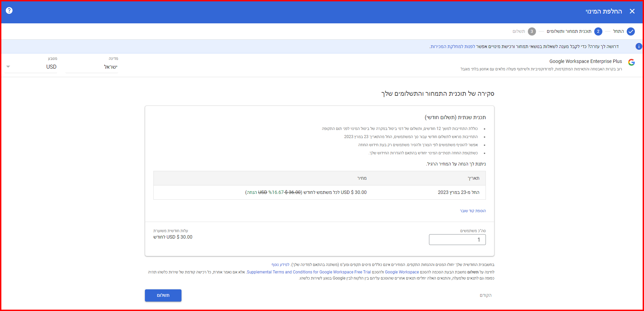Focus the סה"כ משתמשים users input field
Image resolution: width=644 pixels, height=311 pixels.
tap(457, 240)
